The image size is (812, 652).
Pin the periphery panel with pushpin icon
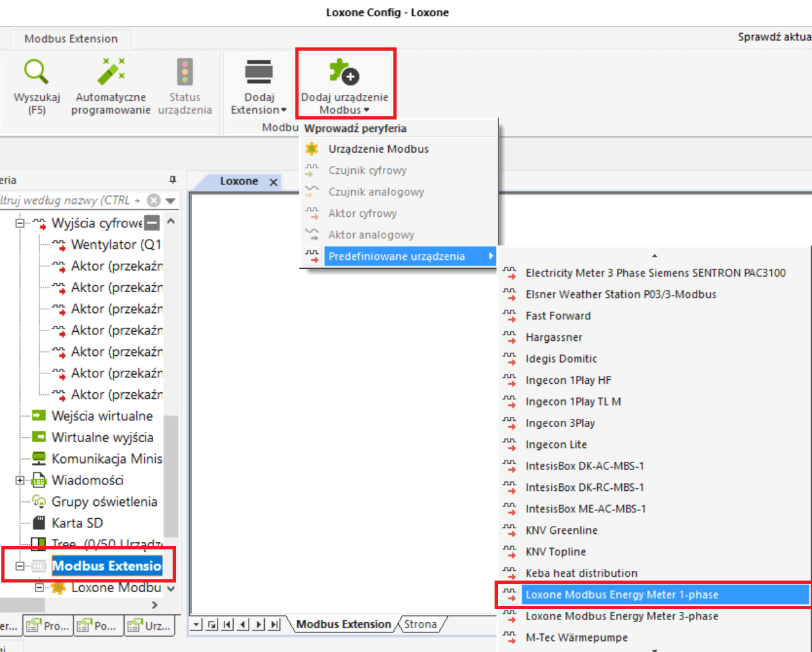[x=173, y=180]
